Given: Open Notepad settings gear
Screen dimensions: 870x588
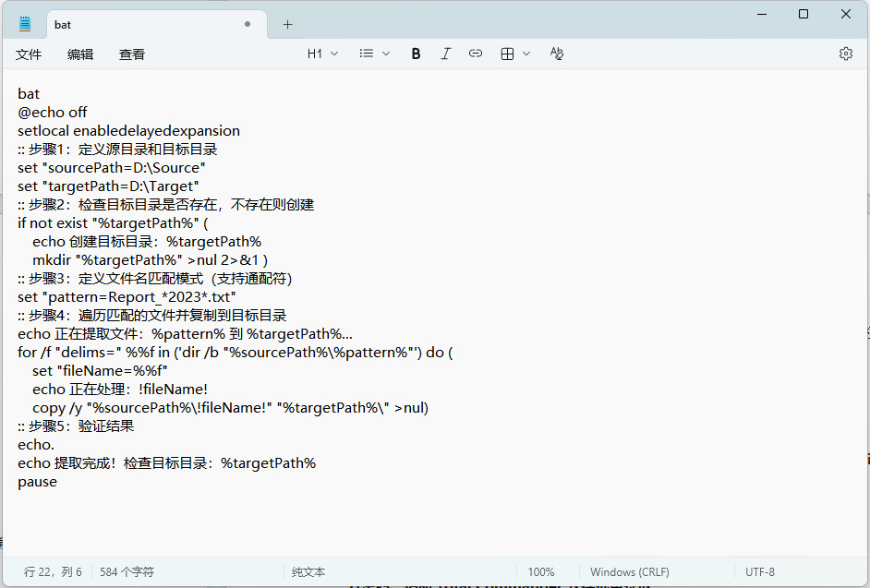Looking at the screenshot, I should [846, 54].
